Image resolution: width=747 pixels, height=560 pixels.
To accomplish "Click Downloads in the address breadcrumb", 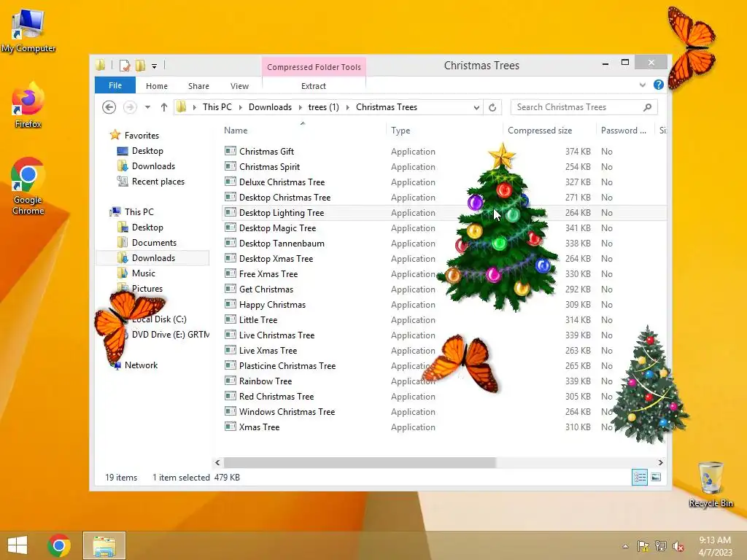I will click(x=270, y=107).
